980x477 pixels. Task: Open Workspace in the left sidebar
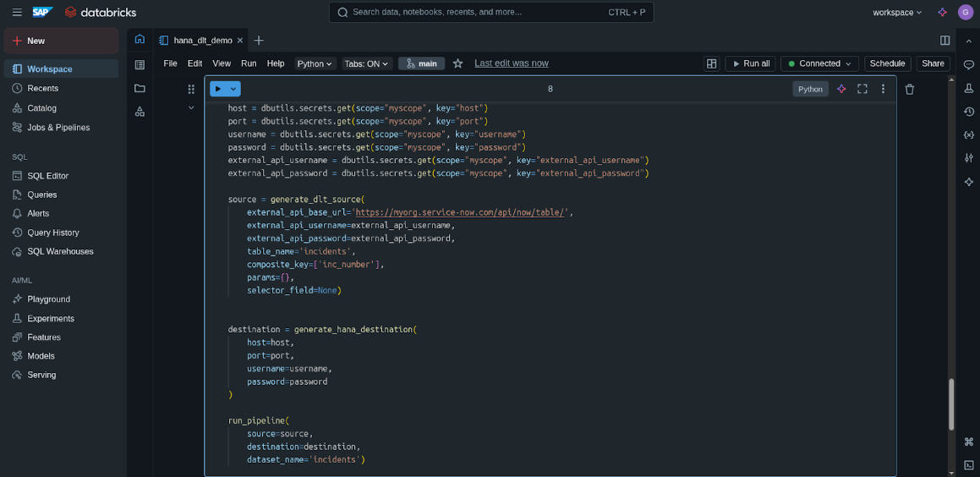pos(61,69)
